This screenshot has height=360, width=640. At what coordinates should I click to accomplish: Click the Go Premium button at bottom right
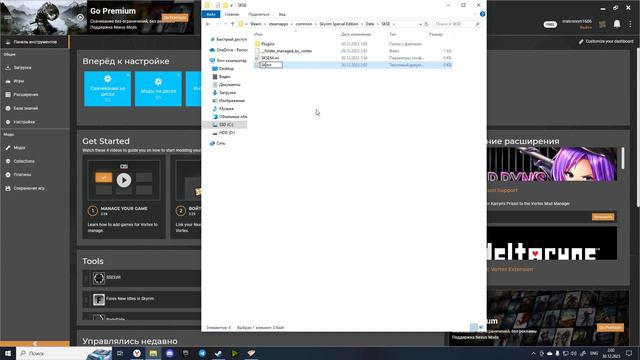pos(610,327)
